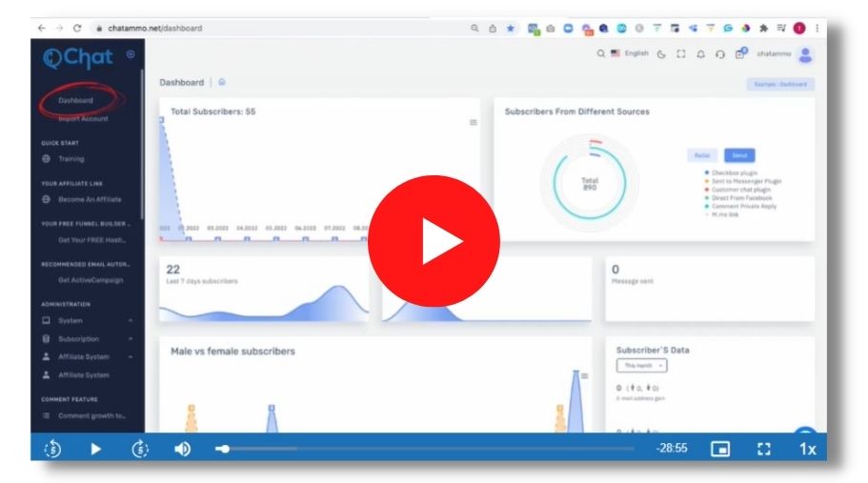The width and height of the screenshot is (868, 483).
Task: Click the Chat logo in the sidebar
Action: click(x=78, y=57)
